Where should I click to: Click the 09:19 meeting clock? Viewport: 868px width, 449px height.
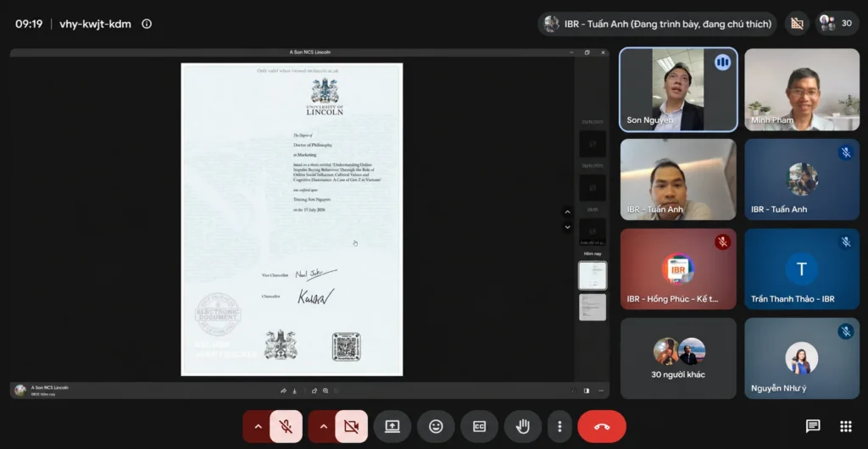29,24
